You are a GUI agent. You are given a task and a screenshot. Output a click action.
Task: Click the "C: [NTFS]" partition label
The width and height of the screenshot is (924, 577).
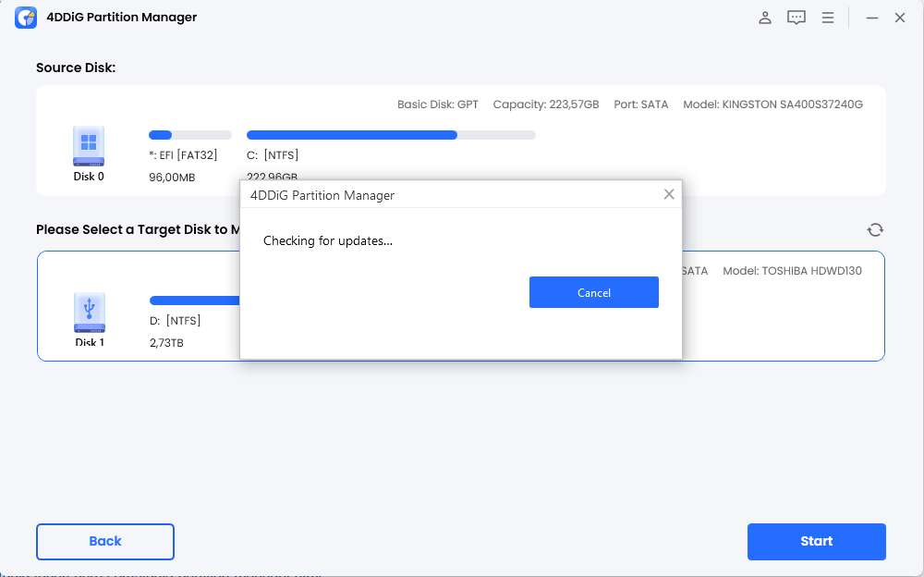273,155
